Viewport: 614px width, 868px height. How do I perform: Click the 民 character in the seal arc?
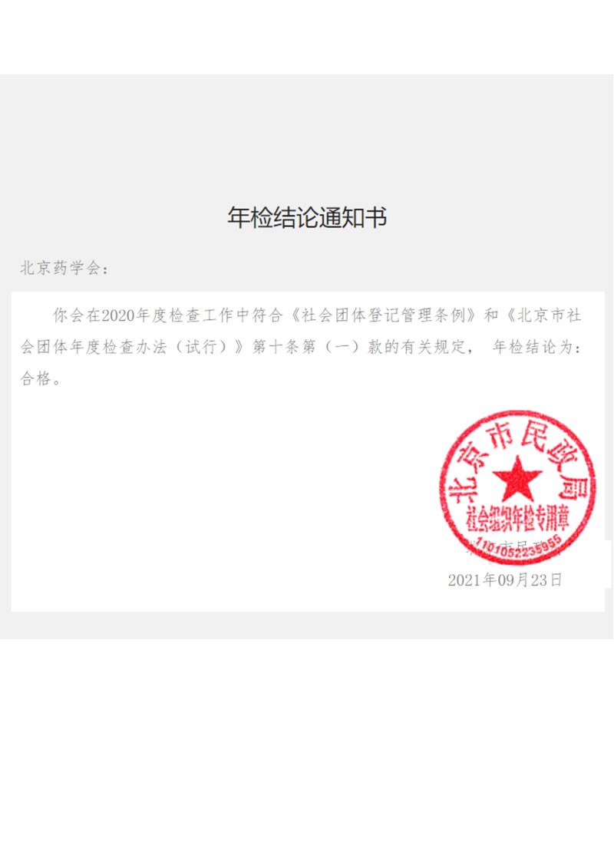click(x=532, y=437)
